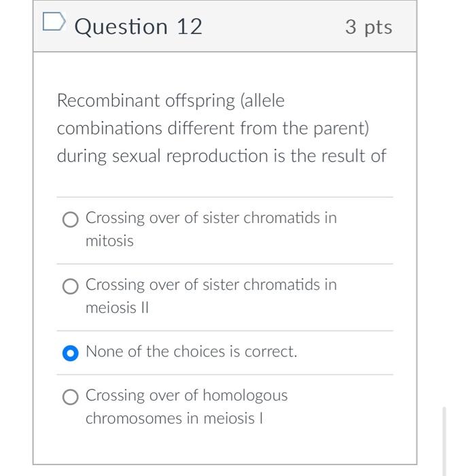Viewport: 450px width, 476px height.
Task: Click the 'Recombinant offspring (allele' question line
Action: (171, 101)
